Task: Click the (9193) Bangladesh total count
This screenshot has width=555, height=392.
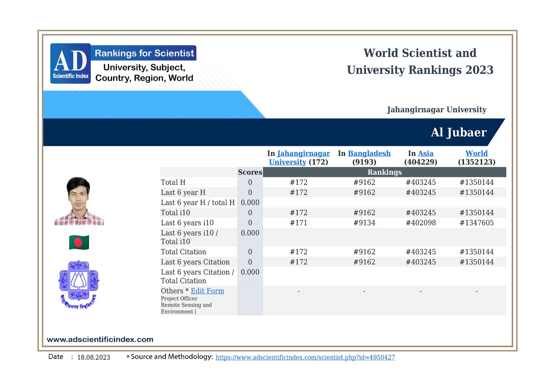Action: [x=364, y=162]
